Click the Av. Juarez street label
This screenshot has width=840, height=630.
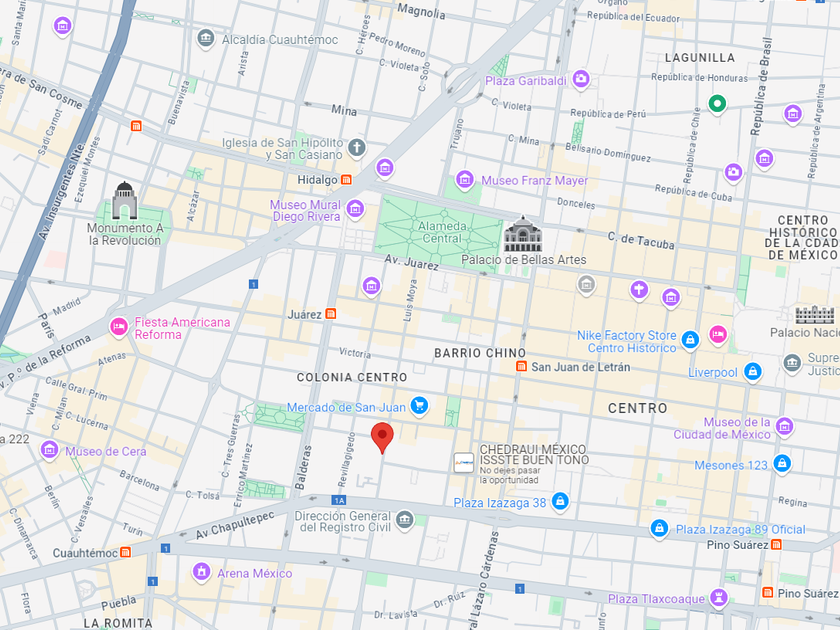(411, 262)
